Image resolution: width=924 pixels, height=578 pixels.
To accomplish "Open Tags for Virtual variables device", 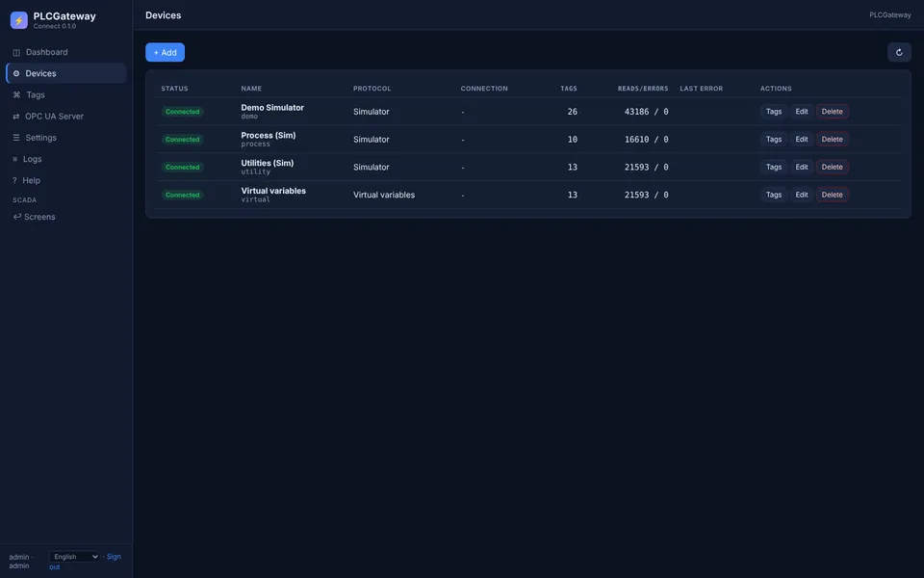I will 774,195.
